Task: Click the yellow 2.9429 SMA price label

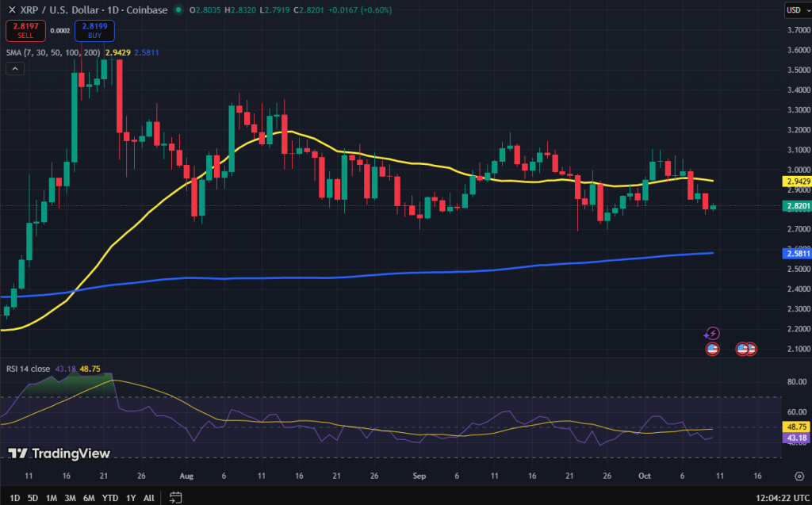Action: 795,182
